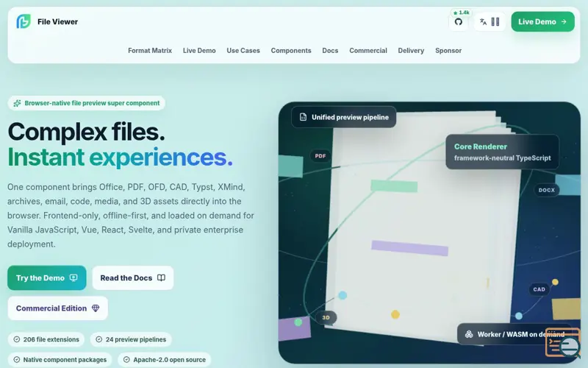
Task: Click the heading Complex files.
Action: tap(86, 132)
